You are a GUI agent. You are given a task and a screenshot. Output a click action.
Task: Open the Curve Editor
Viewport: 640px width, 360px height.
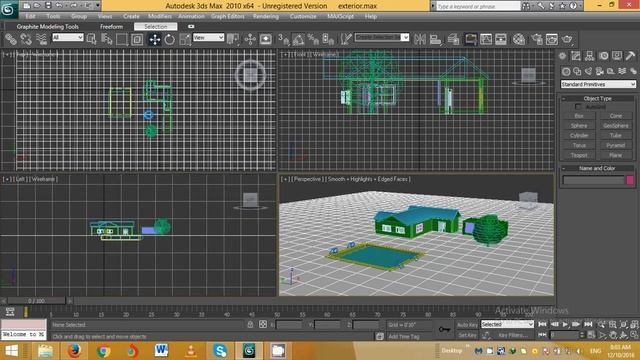pos(486,39)
